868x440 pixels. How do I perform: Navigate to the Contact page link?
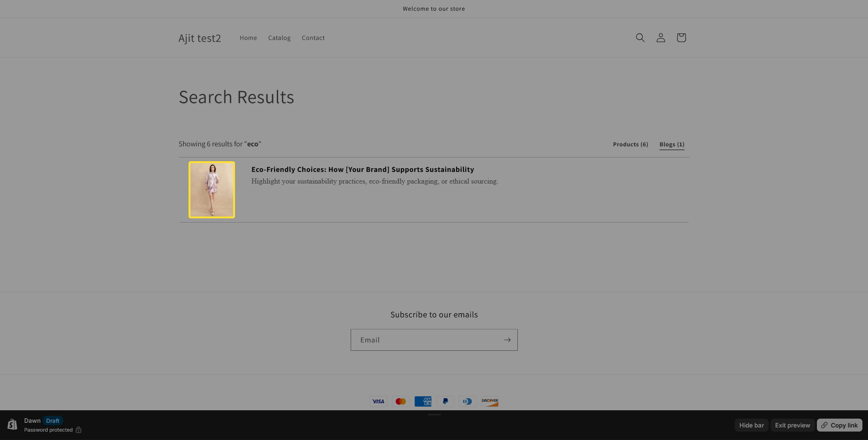pos(313,38)
